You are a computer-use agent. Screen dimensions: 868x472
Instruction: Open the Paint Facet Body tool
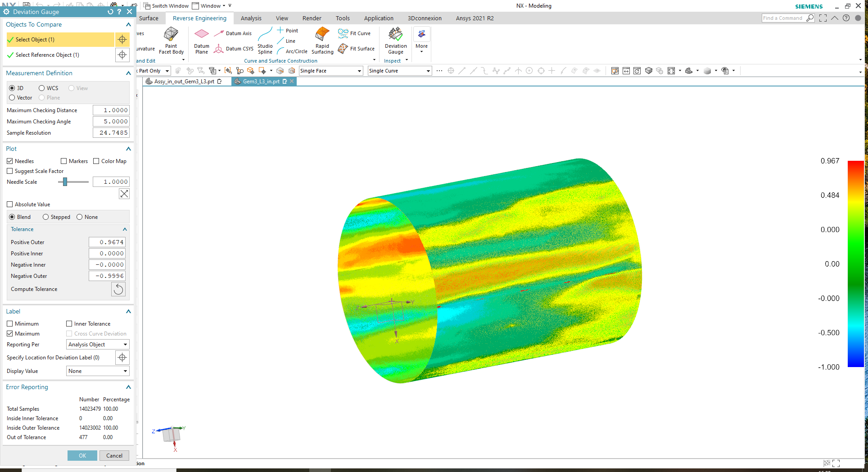click(x=171, y=41)
